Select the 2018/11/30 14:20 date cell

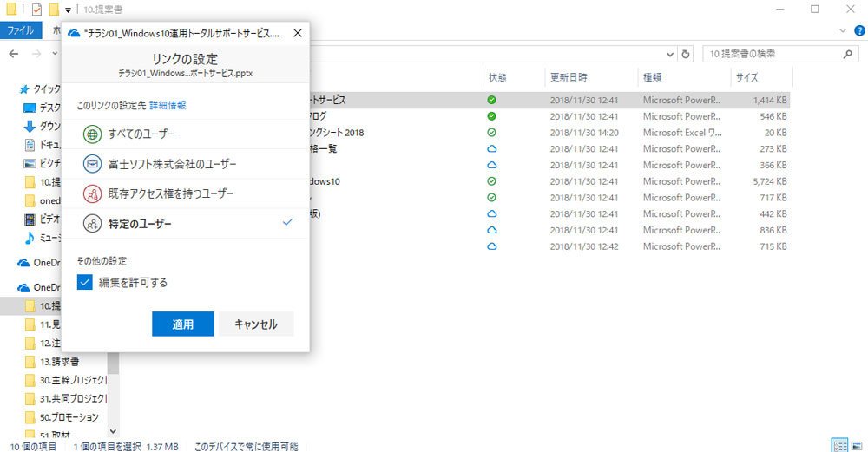pos(584,133)
